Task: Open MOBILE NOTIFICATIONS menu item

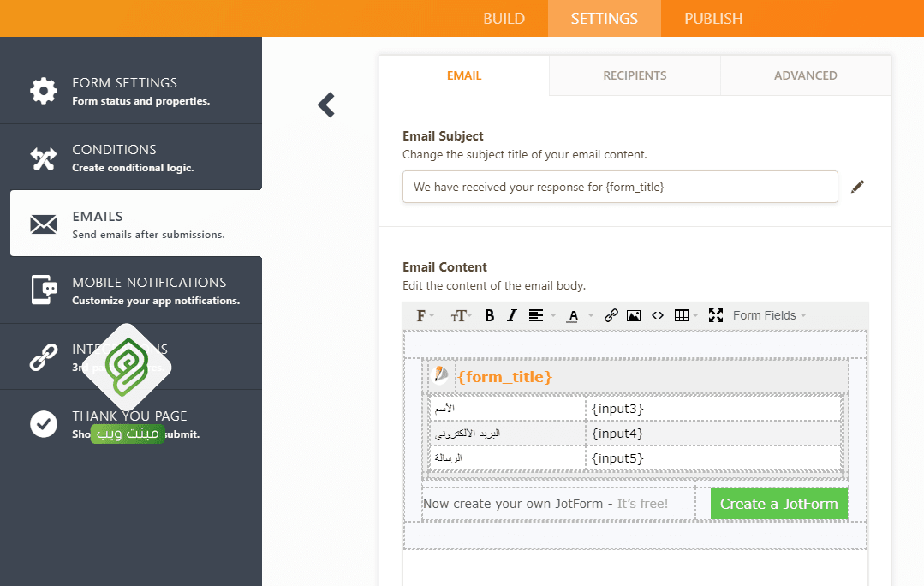Action: point(131,290)
